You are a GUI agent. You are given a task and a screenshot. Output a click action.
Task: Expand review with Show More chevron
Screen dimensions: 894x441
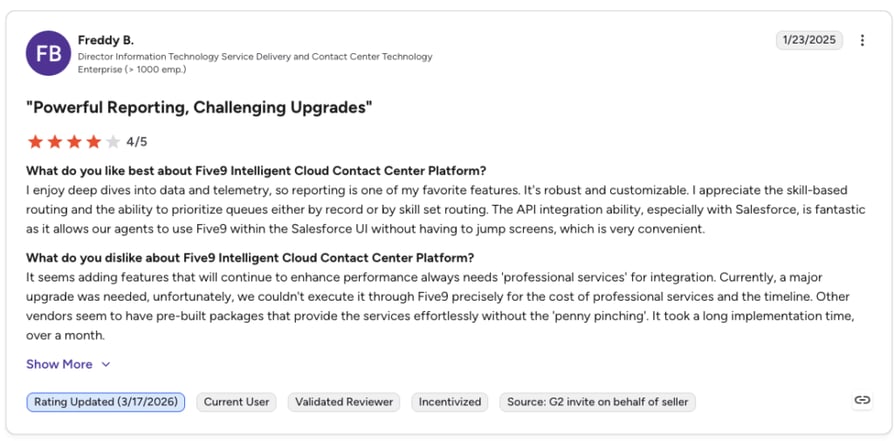pyautogui.click(x=105, y=365)
